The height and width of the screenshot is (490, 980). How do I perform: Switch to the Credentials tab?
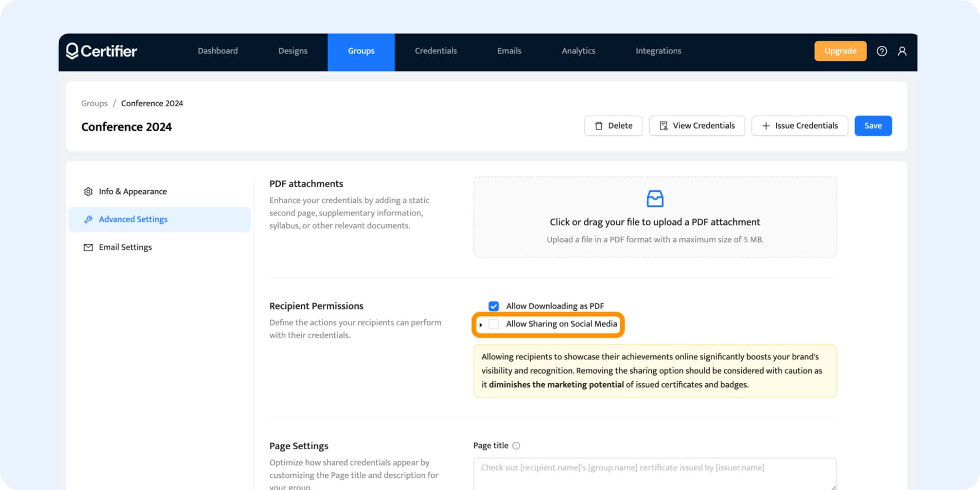pos(435,51)
